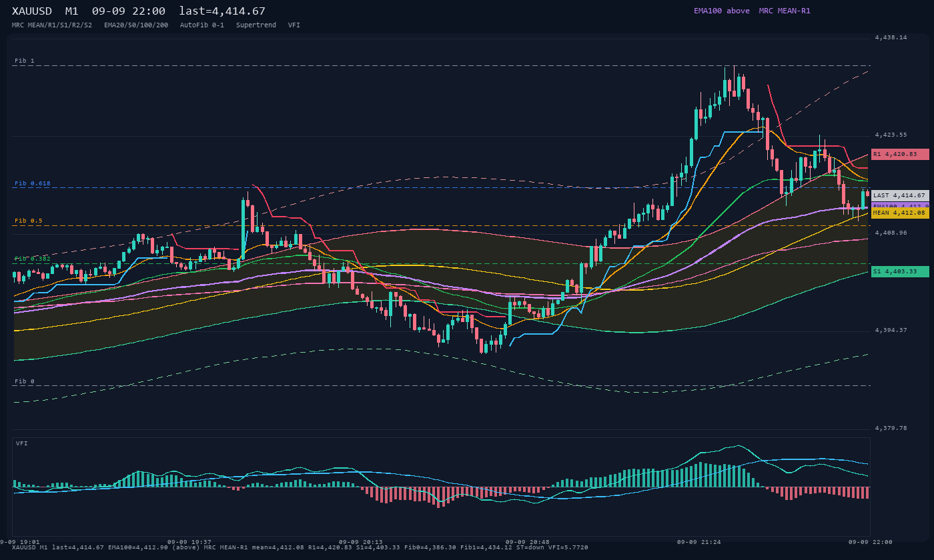Select the EMA20/50/100/200 legend label
Viewport: 934px width, 560px height.
136,25
